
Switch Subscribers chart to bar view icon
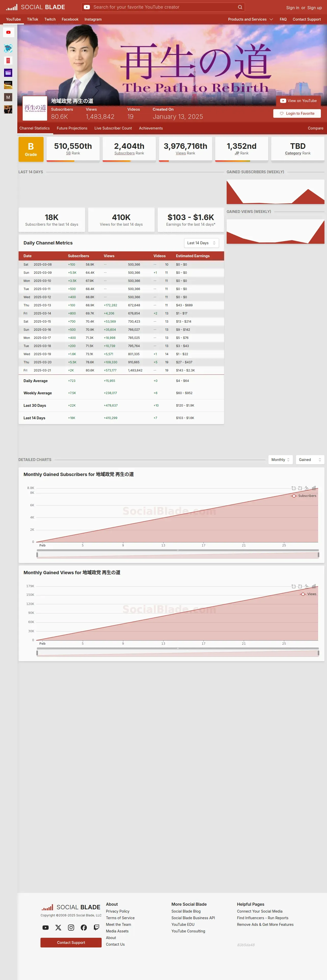coord(314,488)
